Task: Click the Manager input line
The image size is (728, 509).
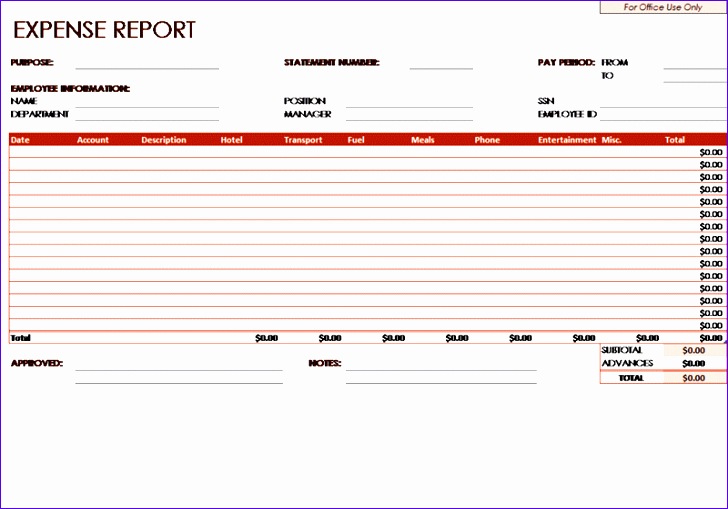Action: [x=409, y=114]
